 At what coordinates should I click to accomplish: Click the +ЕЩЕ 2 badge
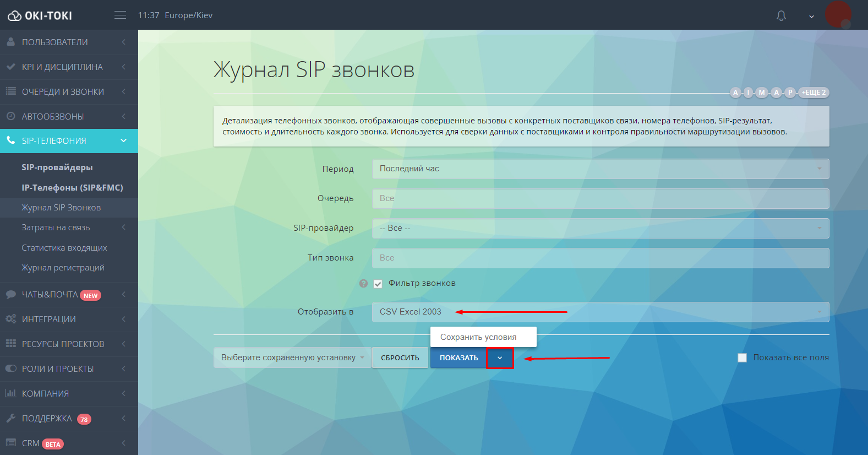pyautogui.click(x=814, y=93)
